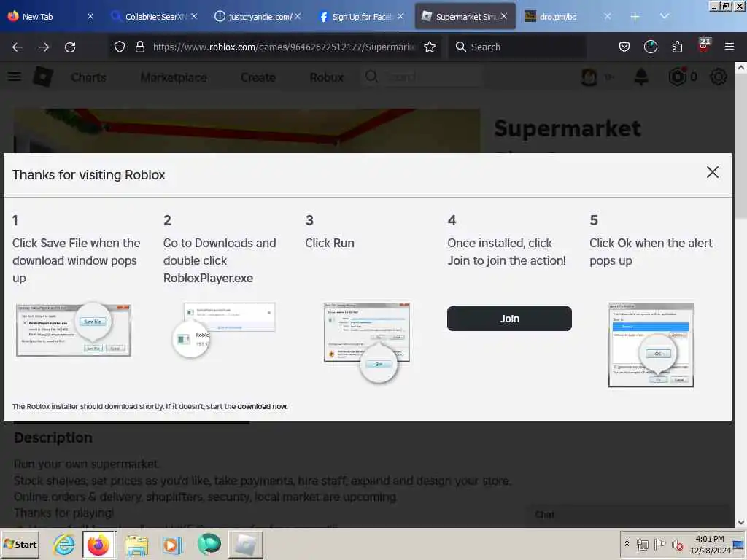
Task: Close the Thanks for visiting Roblox dialog
Action: [712, 172]
